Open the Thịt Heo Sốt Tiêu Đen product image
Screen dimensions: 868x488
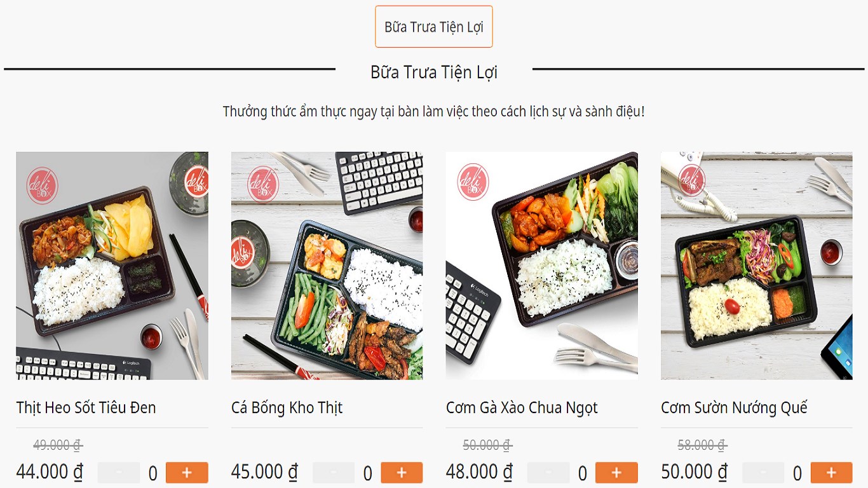(112, 266)
